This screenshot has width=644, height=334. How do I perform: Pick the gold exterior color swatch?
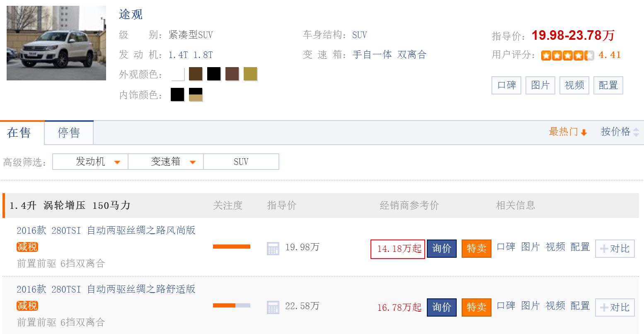[x=250, y=74]
